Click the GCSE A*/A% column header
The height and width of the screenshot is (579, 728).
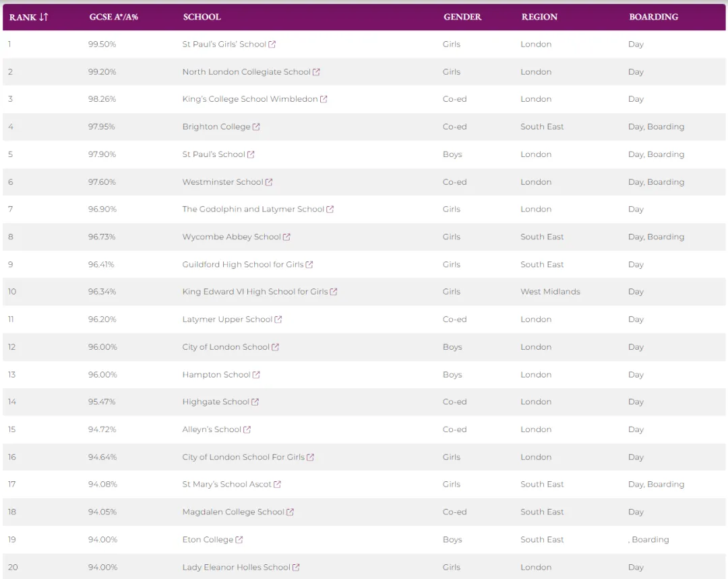[x=114, y=17]
